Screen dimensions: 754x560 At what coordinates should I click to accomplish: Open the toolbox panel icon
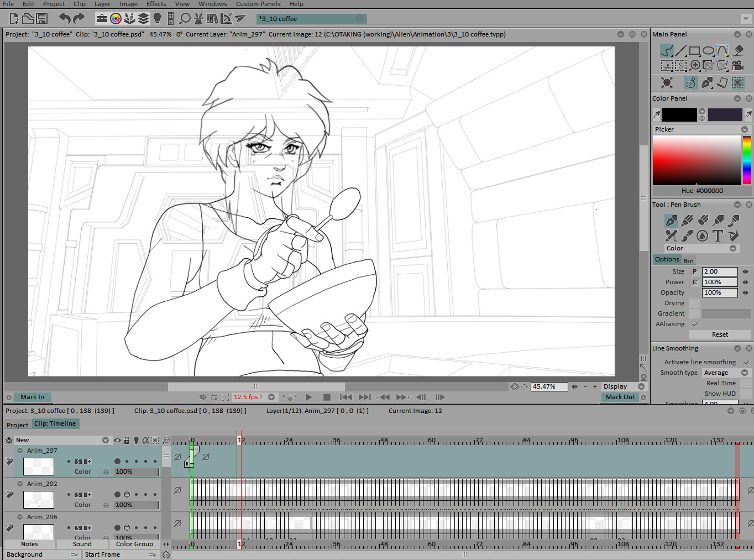(102, 19)
